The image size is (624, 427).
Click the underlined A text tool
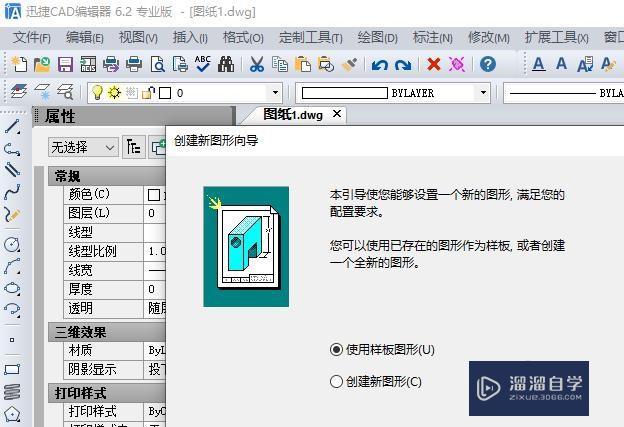click(x=538, y=64)
